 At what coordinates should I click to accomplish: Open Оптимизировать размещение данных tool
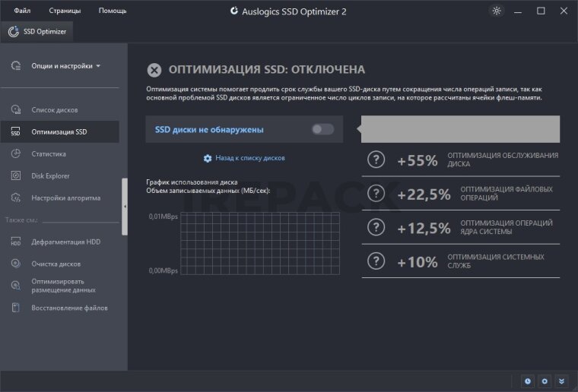tap(63, 285)
